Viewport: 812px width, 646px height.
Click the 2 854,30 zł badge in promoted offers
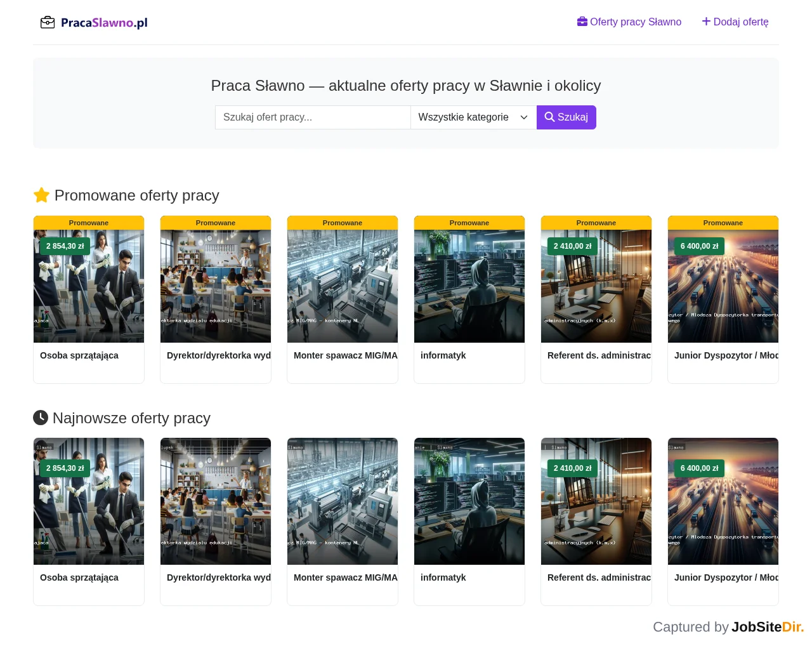[x=65, y=246]
